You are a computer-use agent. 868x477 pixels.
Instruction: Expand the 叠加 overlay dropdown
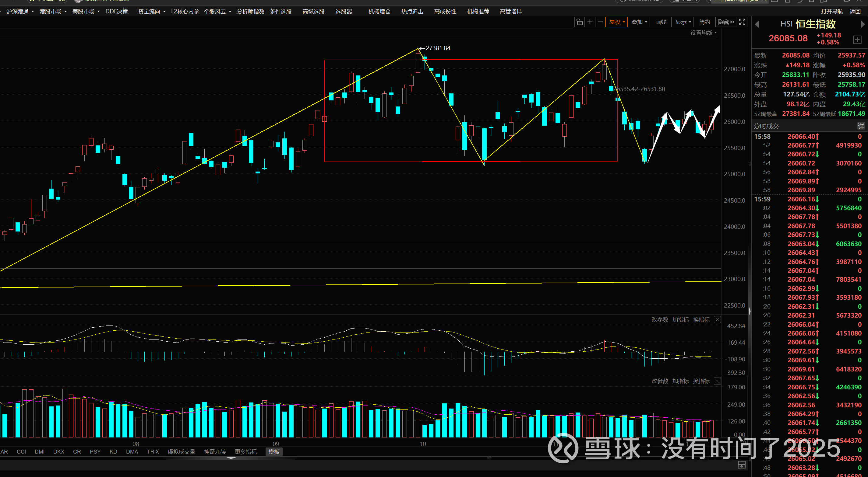pyautogui.click(x=639, y=22)
